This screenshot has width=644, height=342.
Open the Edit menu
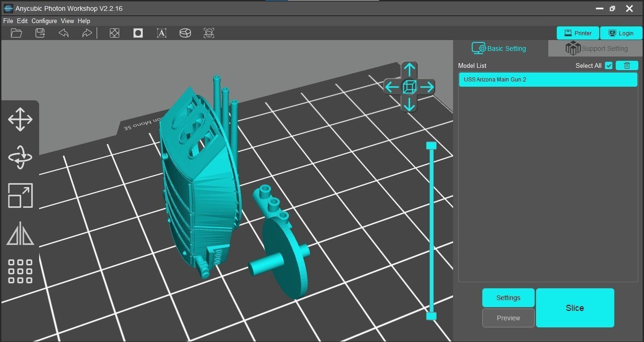(x=22, y=21)
